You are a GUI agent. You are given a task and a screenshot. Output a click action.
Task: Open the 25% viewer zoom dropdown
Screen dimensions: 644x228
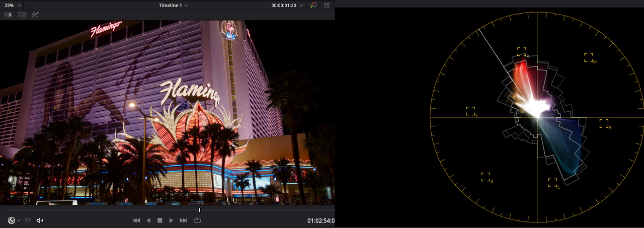(13, 5)
